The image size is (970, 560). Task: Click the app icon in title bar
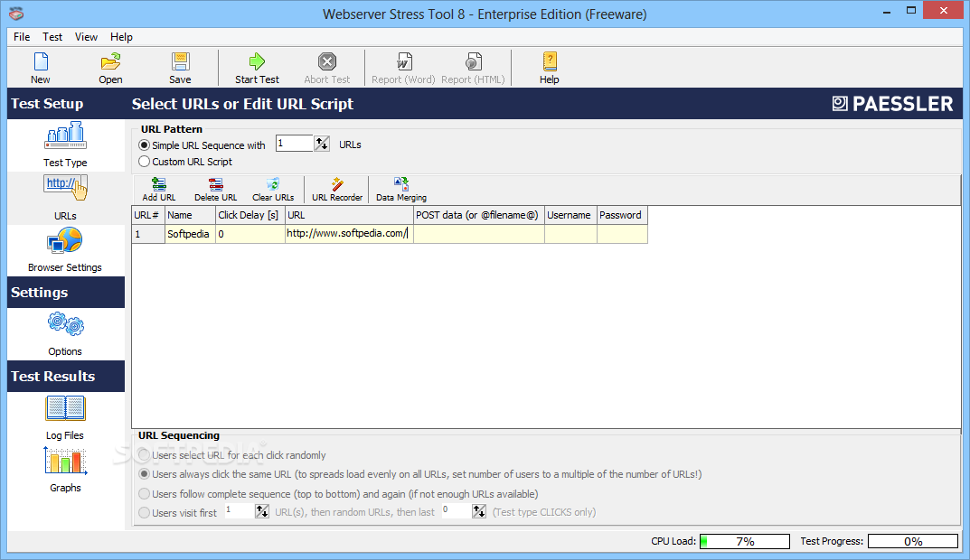point(16,13)
